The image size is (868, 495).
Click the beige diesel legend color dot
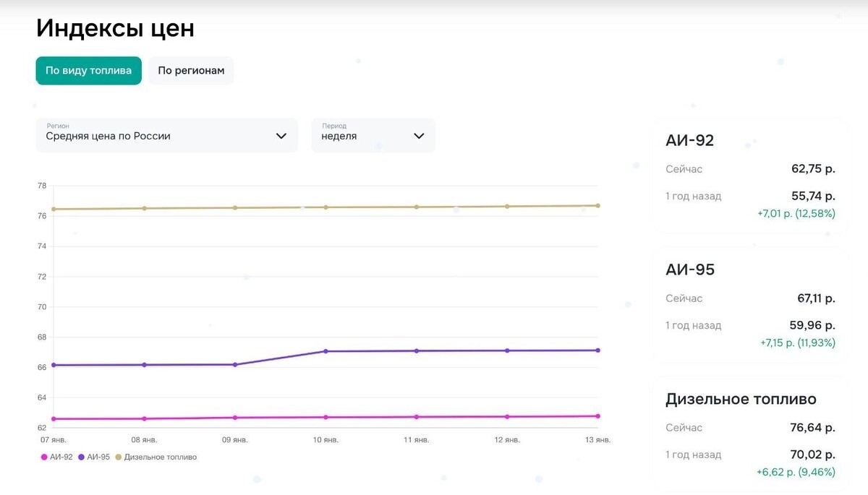[x=119, y=457]
